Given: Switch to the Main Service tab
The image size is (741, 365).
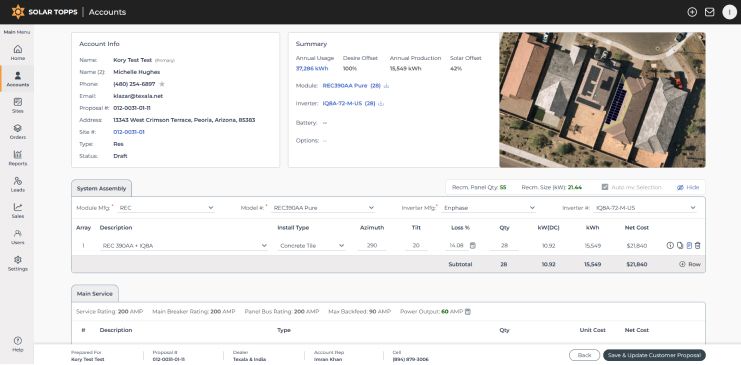Looking at the screenshot, I should pos(95,294).
